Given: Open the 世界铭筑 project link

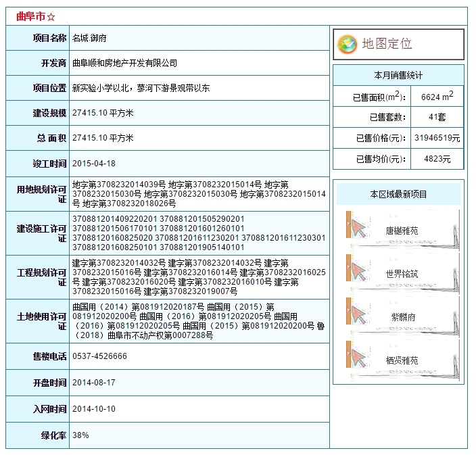Looking at the screenshot, I should pos(402,274).
